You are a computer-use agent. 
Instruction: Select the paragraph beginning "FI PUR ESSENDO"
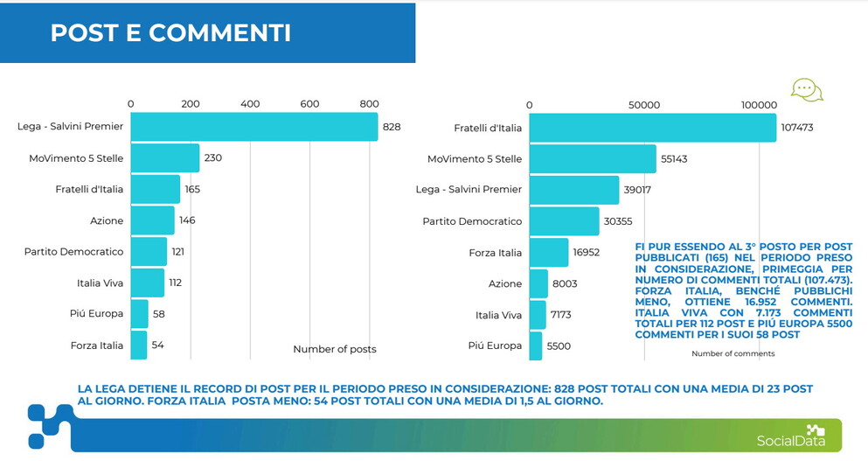coord(743,290)
